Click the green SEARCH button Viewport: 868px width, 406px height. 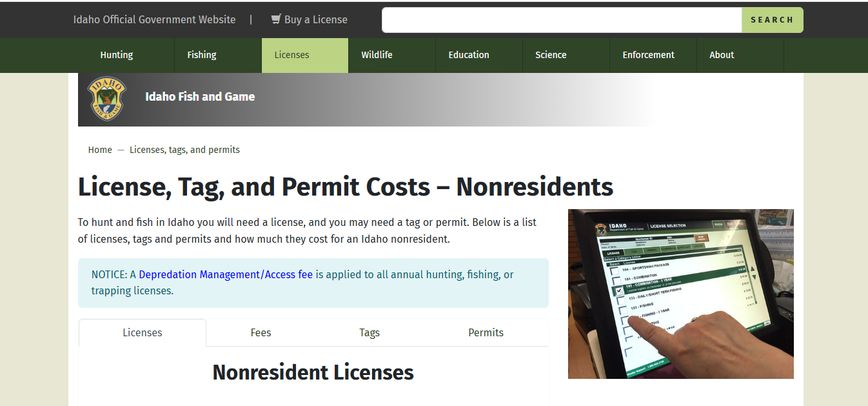click(x=773, y=20)
